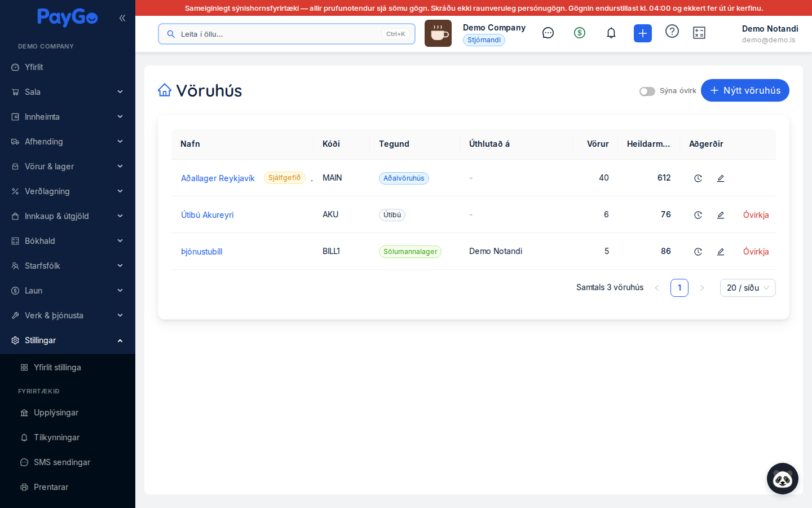Click the green dollar currency icon
Image resolution: width=812 pixels, height=508 pixels.
point(580,33)
